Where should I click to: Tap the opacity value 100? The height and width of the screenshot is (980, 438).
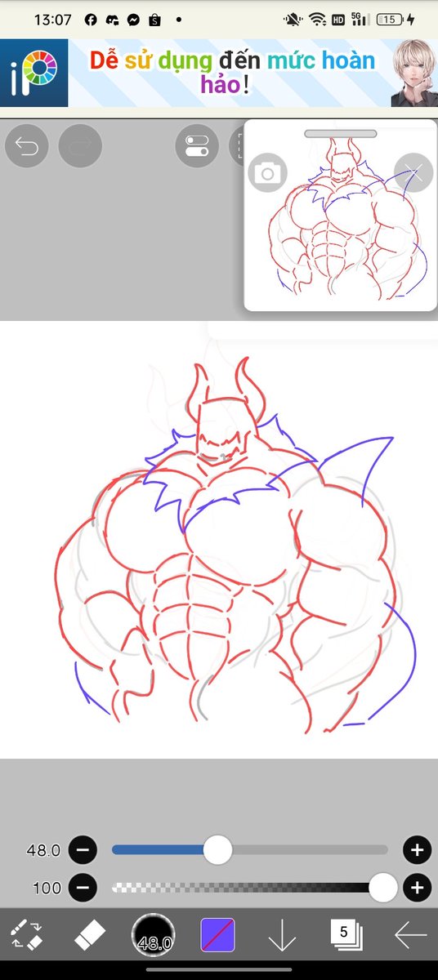(47, 888)
